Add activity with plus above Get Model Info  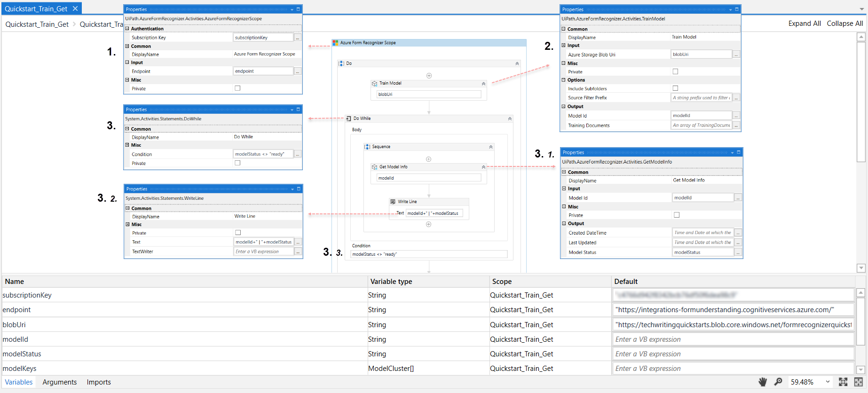point(428,159)
